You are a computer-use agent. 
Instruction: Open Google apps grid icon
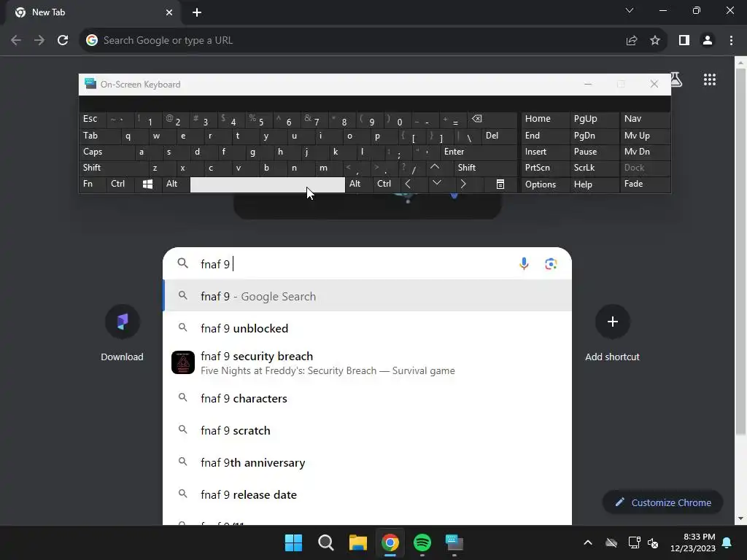tap(709, 79)
